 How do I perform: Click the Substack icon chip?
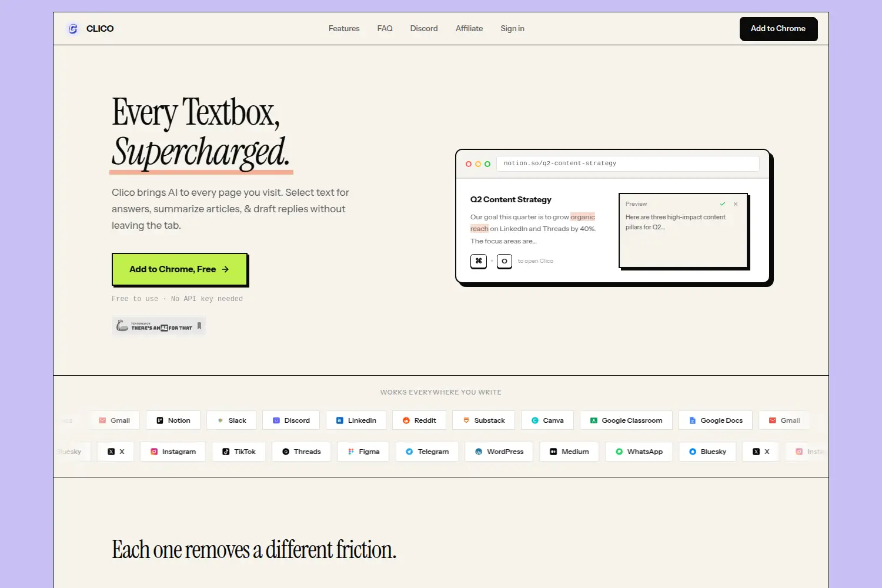tap(484, 420)
